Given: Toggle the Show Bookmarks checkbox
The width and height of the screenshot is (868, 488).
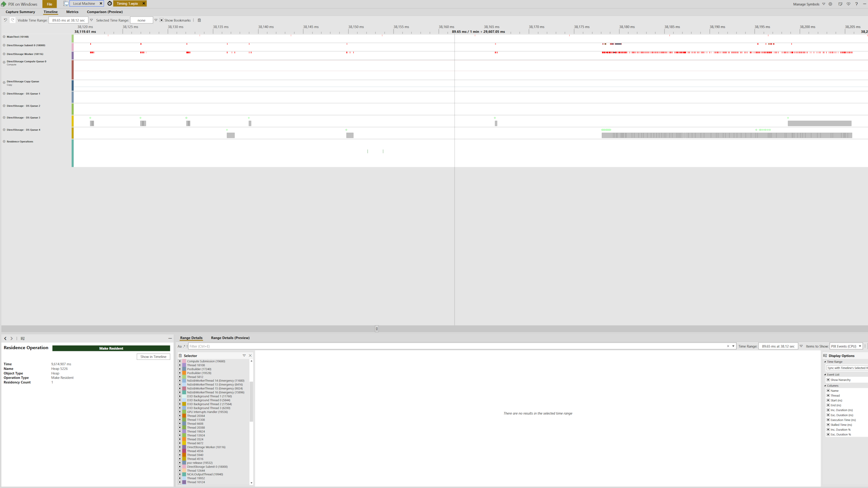Looking at the screenshot, I should [x=161, y=20].
